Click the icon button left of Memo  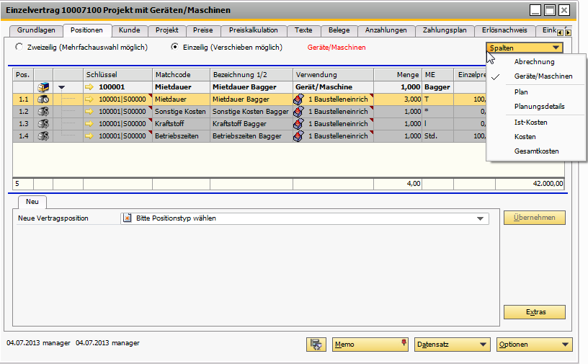click(x=316, y=345)
